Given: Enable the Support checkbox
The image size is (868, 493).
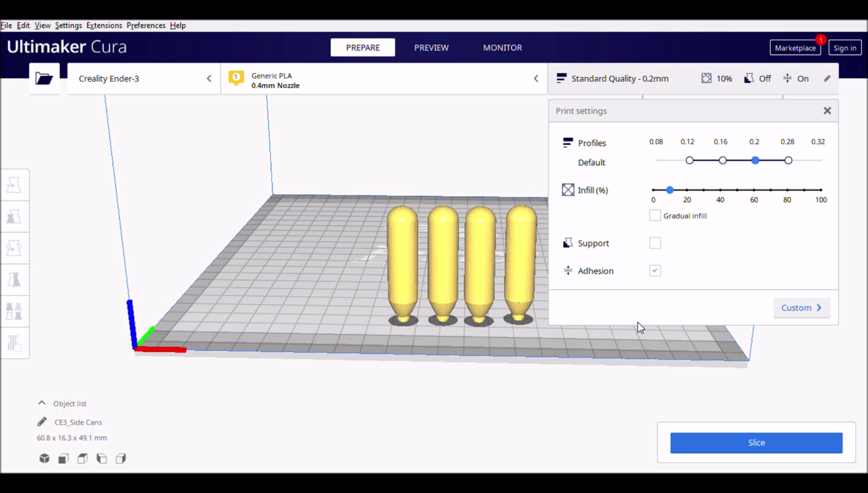Looking at the screenshot, I should coord(655,243).
